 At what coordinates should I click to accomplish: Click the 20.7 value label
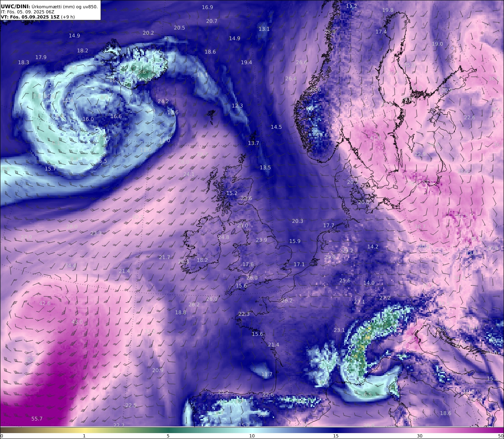click(212, 21)
